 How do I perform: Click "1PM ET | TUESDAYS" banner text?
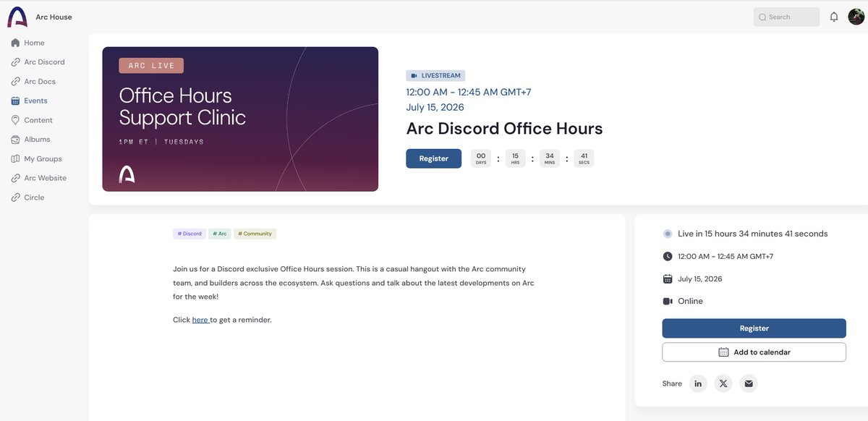coord(161,142)
